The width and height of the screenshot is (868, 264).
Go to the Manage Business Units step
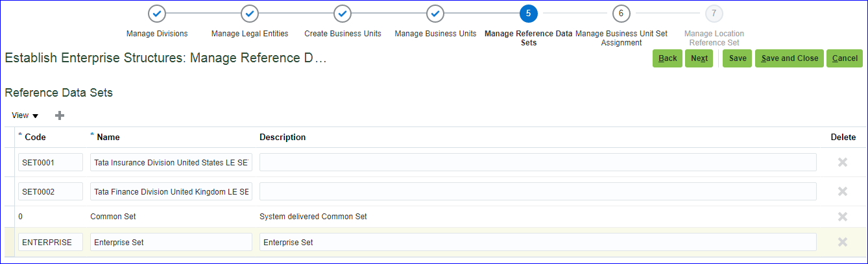(435, 14)
